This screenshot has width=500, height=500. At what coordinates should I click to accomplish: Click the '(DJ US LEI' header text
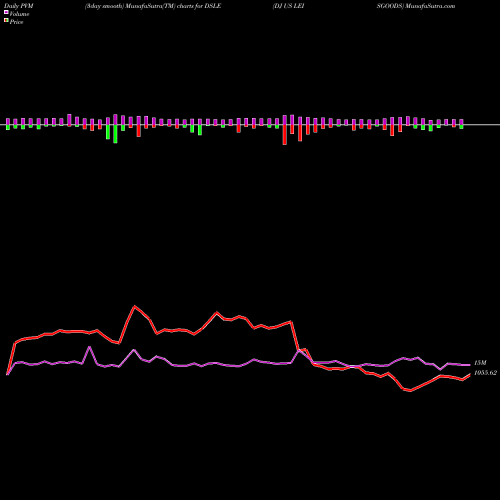[289, 6]
